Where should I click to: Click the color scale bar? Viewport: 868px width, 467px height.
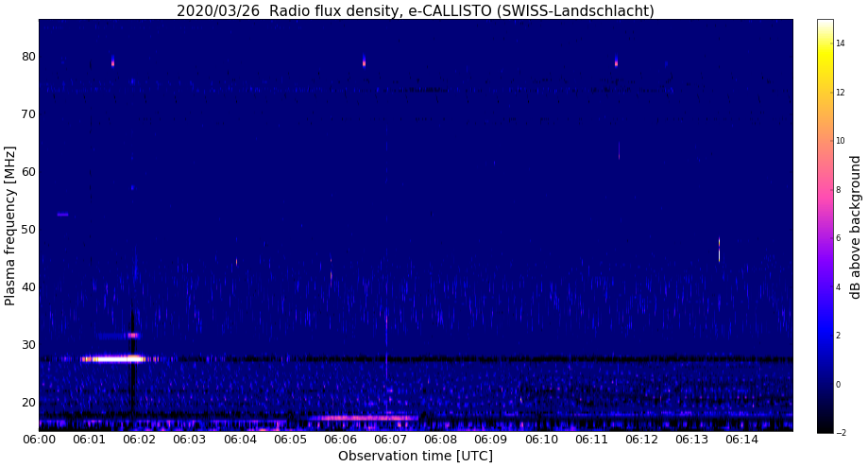(x=825, y=226)
